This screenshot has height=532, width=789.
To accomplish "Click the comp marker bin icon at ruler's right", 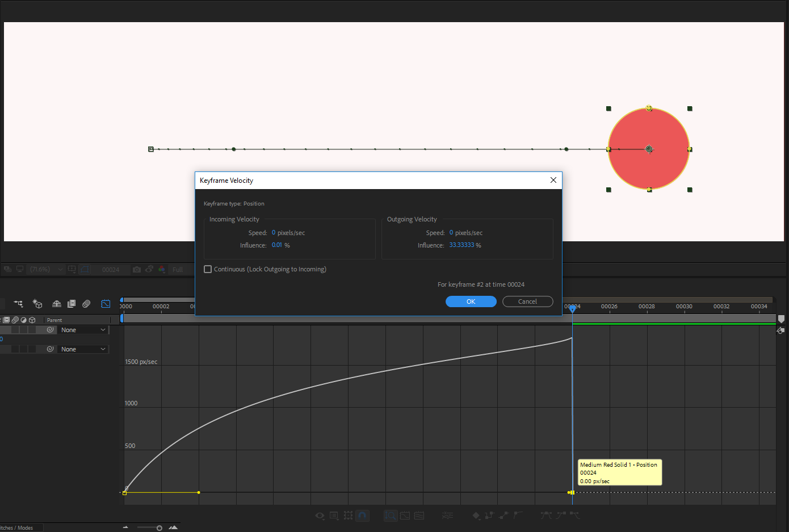I will tap(781, 319).
